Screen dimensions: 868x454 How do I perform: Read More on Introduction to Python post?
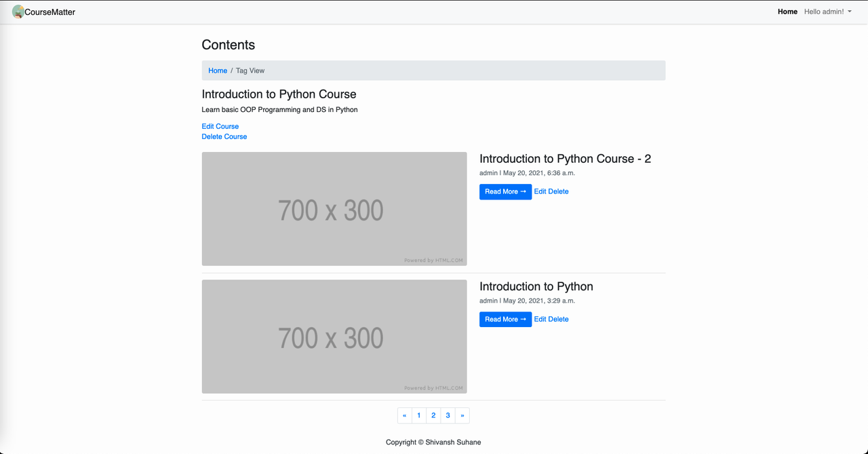505,319
